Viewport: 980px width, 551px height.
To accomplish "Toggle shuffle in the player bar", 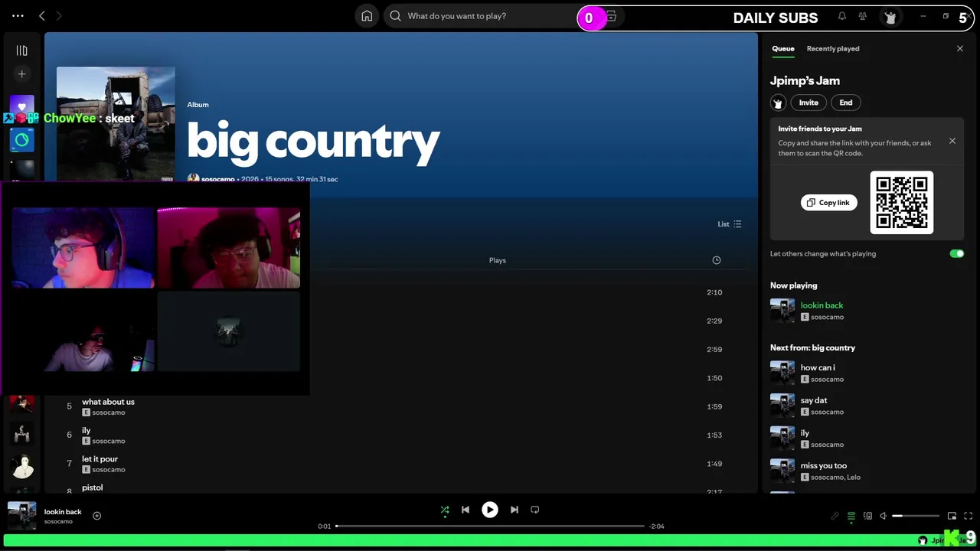I will 445,510.
